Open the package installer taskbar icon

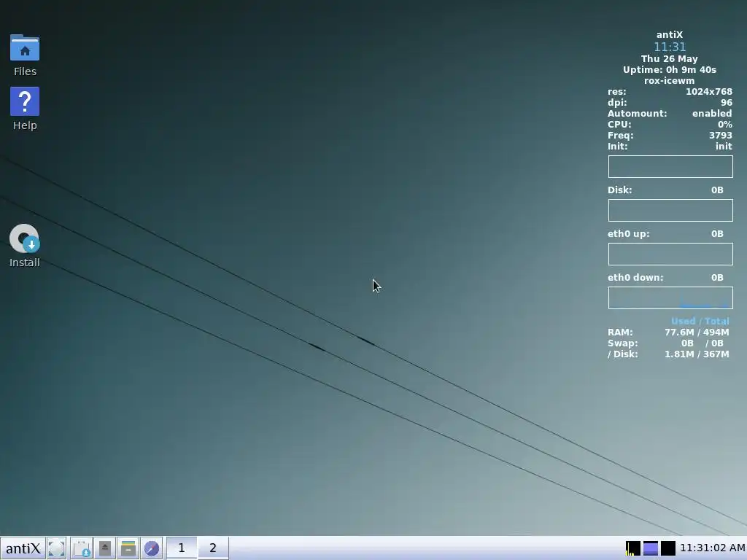click(x=82, y=548)
